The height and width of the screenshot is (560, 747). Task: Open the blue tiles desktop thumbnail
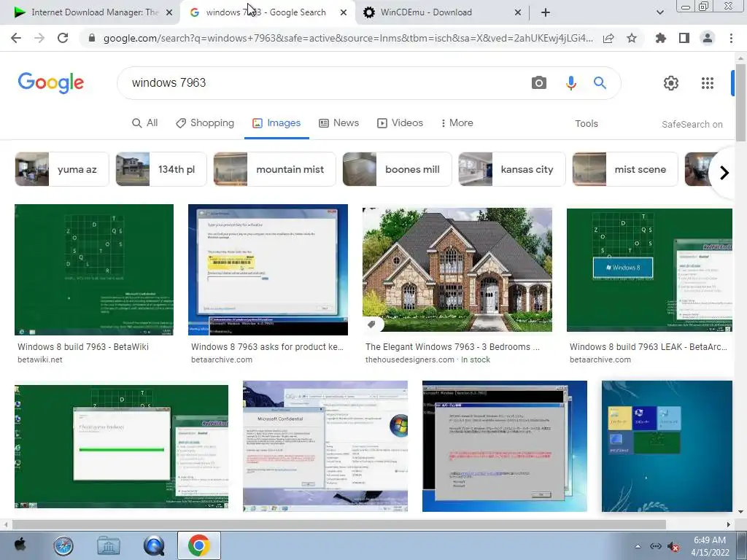coord(667,446)
